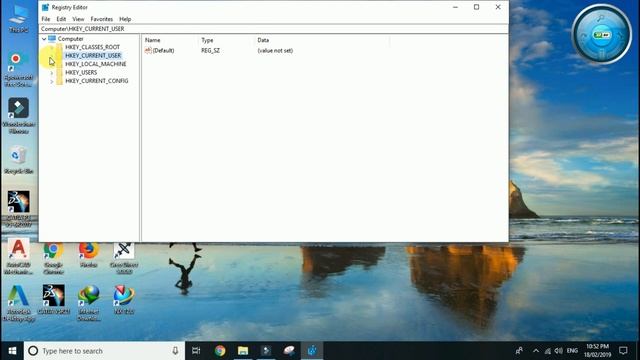Open the volume tray icon
The height and width of the screenshot is (360, 640).
click(x=559, y=351)
